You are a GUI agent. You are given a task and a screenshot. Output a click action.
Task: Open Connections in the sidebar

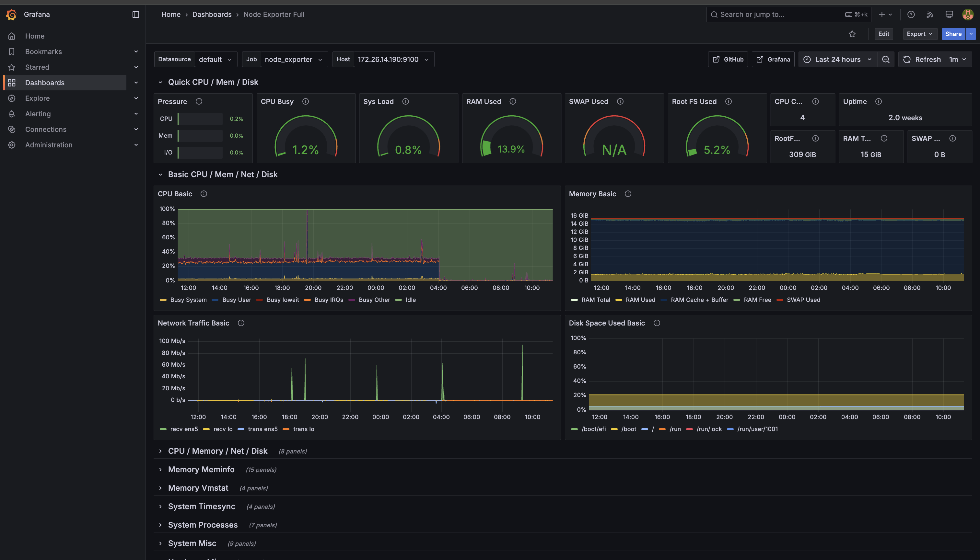click(x=46, y=130)
